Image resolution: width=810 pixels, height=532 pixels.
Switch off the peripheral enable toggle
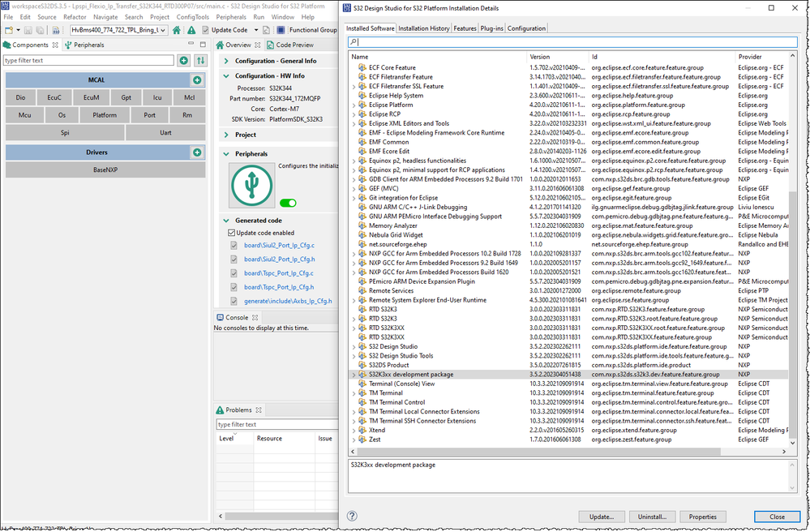coord(287,203)
